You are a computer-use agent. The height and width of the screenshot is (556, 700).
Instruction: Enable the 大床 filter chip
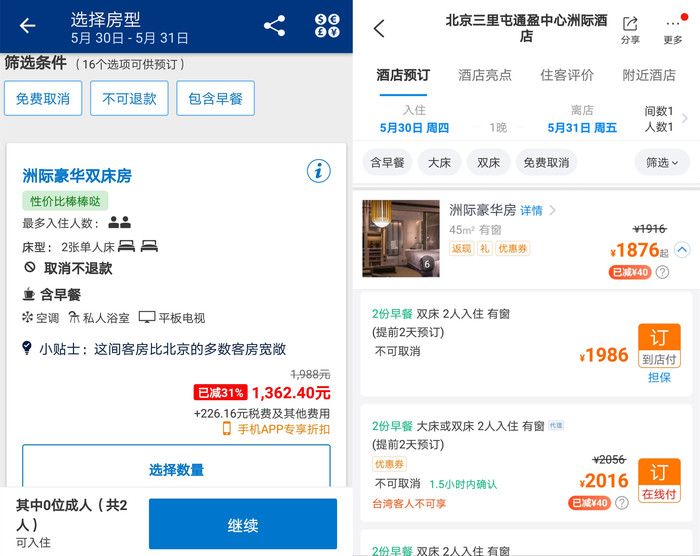click(x=439, y=162)
